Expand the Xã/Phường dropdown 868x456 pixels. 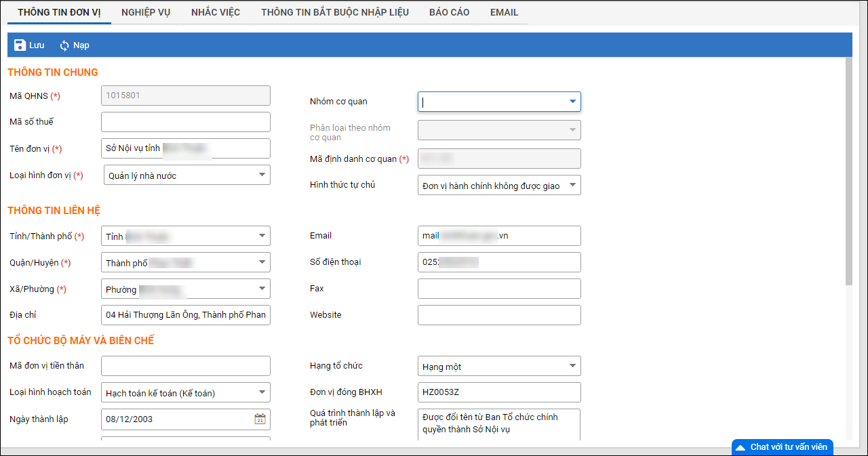[x=262, y=289]
